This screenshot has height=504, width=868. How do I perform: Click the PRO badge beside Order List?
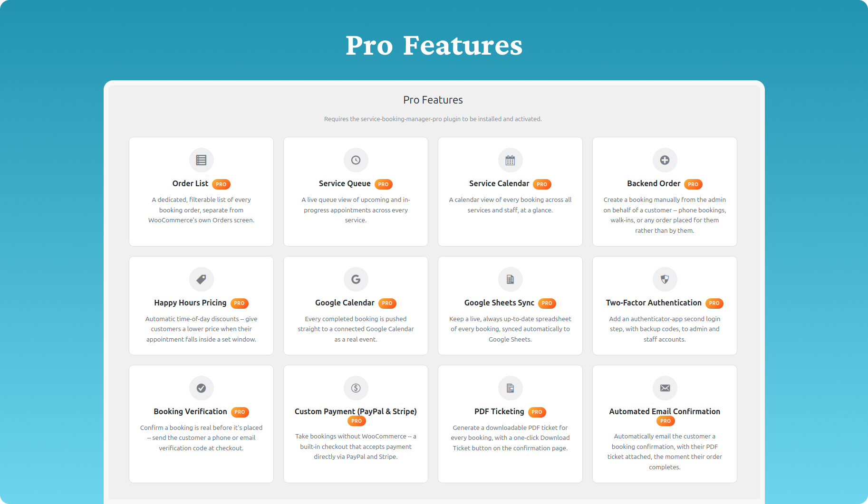pyautogui.click(x=221, y=184)
